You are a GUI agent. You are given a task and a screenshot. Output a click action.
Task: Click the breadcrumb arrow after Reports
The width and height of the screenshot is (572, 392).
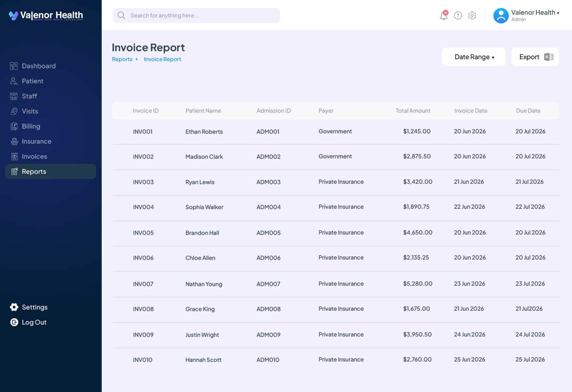(x=137, y=59)
